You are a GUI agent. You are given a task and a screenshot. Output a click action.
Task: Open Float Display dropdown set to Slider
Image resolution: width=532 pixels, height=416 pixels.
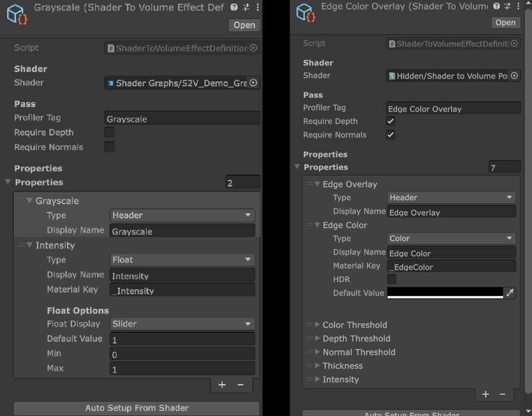182,324
